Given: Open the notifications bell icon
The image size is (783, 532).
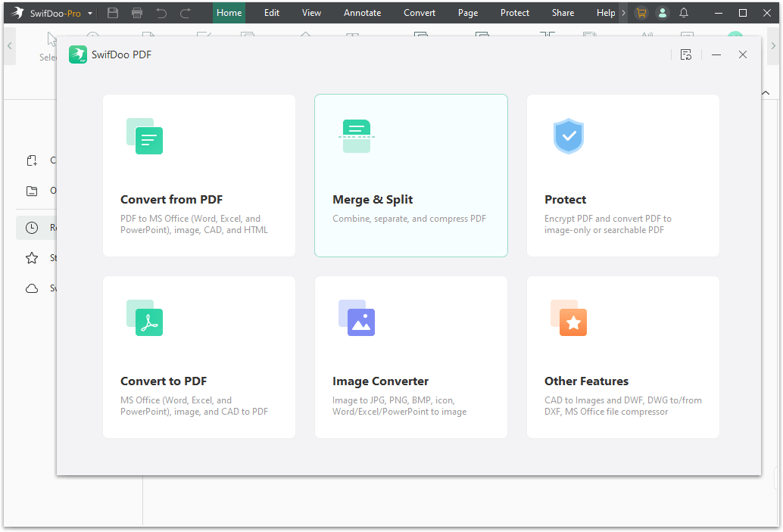Looking at the screenshot, I should click(684, 12).
